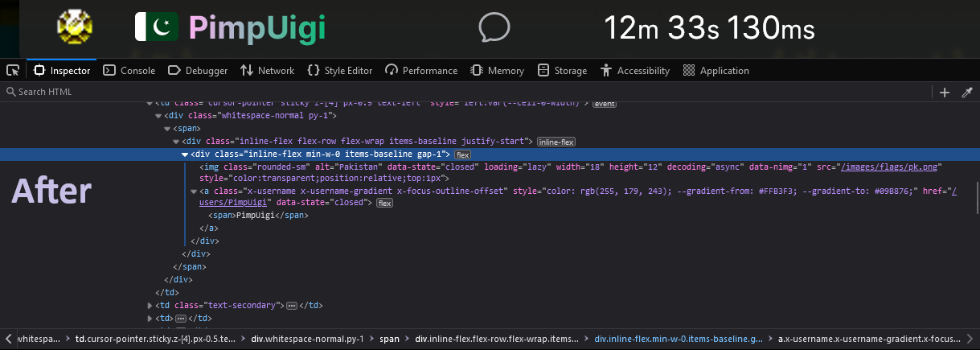Open the Style Editor tab

tap(340, 71)
